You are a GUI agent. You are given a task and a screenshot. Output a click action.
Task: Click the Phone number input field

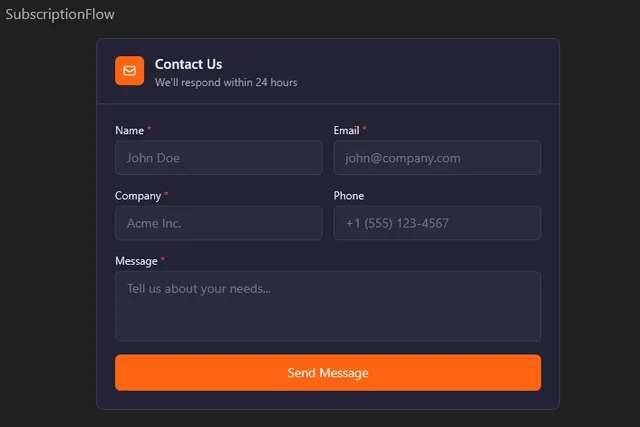pyautogui.click(x=437, y=223)
